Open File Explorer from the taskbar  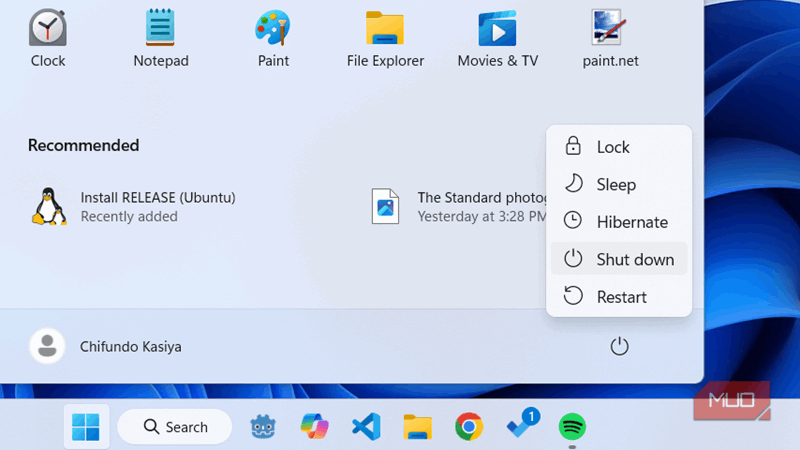(417, 427)
